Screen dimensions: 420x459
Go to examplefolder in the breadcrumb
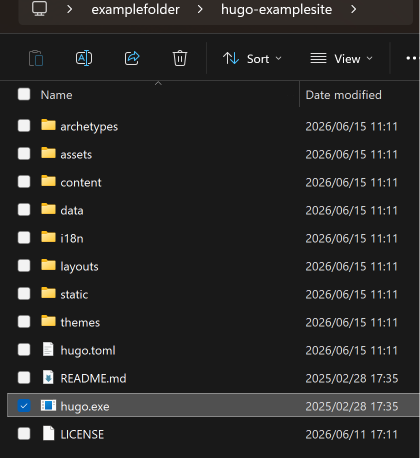coord(135,9)
